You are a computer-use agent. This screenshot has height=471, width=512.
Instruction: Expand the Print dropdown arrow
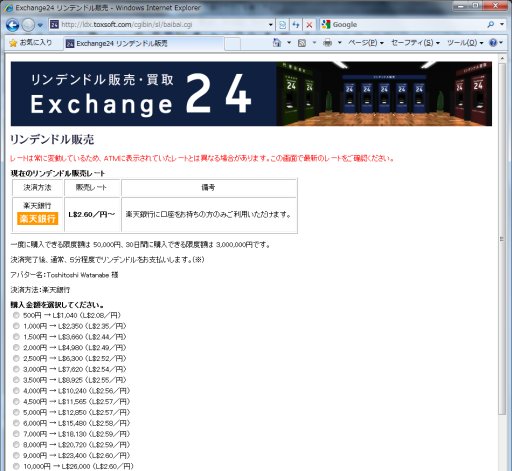(x=340, y=43)
